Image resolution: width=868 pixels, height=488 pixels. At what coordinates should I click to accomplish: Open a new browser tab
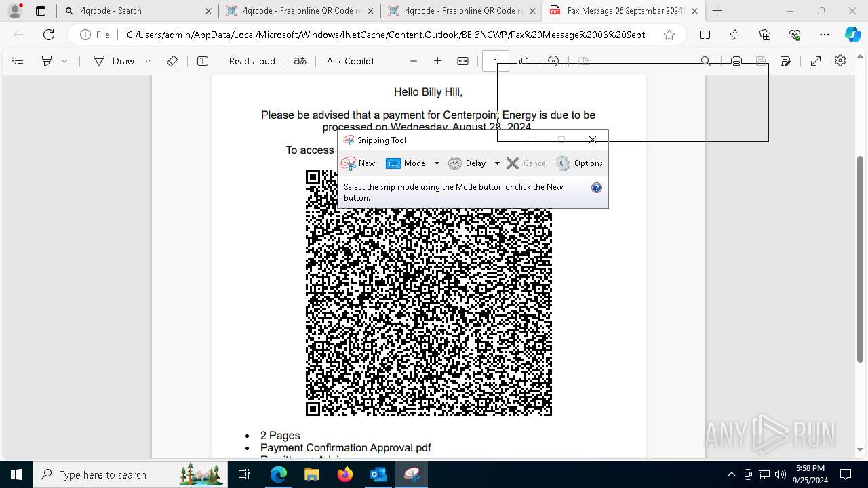717,11
